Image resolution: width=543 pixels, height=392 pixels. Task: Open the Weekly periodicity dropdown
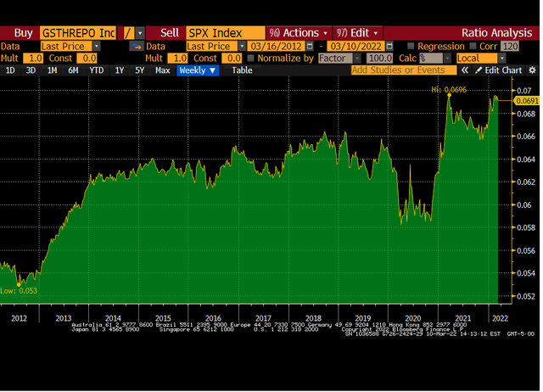[198, 70]
